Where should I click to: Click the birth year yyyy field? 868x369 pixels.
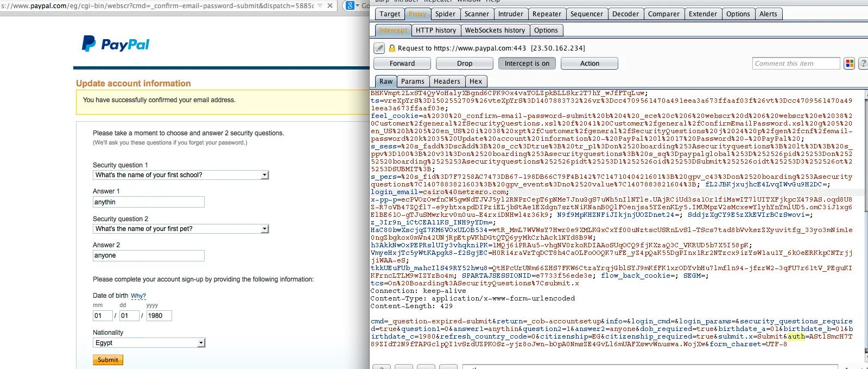159,316
